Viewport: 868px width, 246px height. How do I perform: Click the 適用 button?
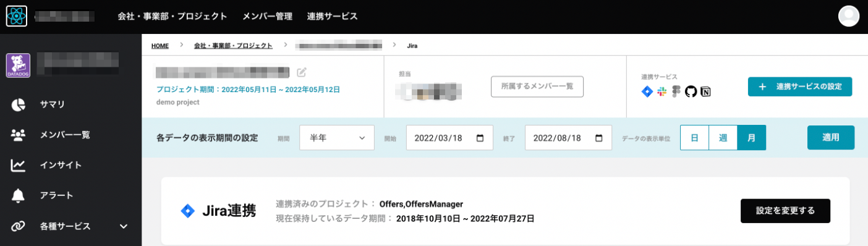[831, 137]
